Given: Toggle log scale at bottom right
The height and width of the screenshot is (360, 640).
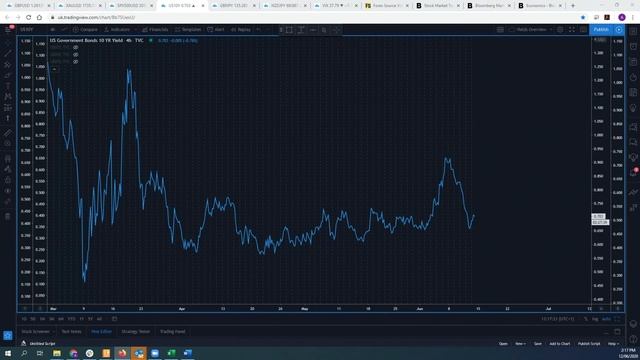Looking at the screenshot, I should [595, 319].
